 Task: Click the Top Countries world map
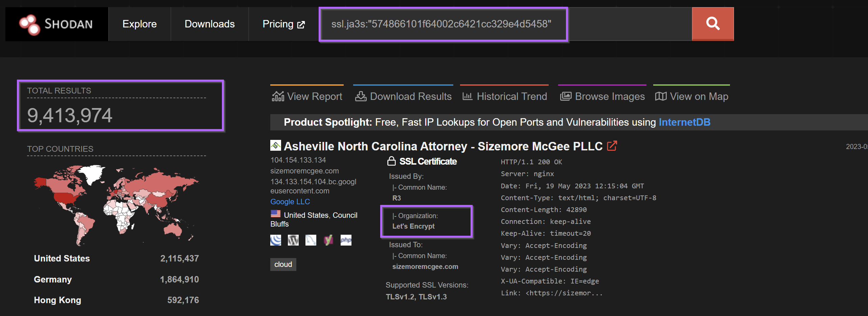(x=116, y=205)
